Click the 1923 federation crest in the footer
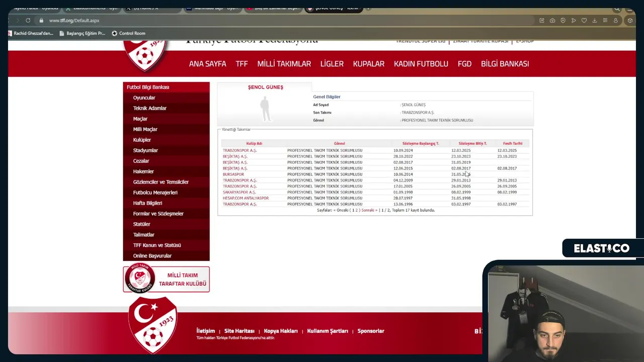Image resolution: width=644 pixels, height=362 pixels. pyautogui.click(x=152, y=324)
